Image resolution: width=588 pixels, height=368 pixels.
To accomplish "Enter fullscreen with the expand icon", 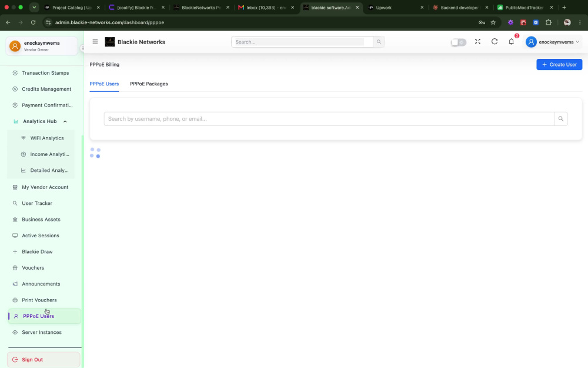I will 477,42.
